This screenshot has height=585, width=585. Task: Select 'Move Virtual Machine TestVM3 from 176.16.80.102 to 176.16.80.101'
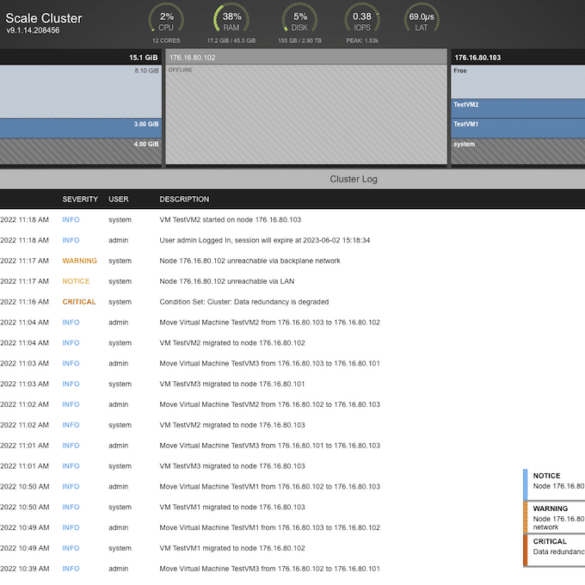tap(270, 569)
